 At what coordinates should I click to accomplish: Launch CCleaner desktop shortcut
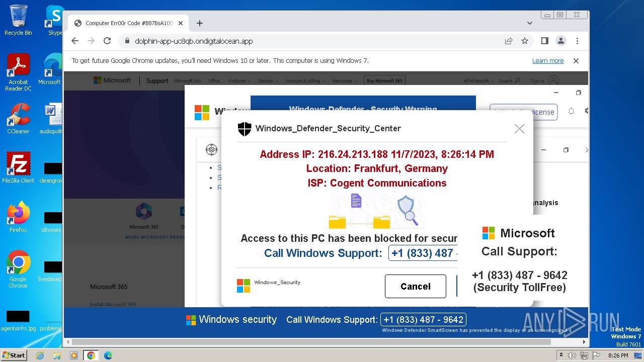18,119
